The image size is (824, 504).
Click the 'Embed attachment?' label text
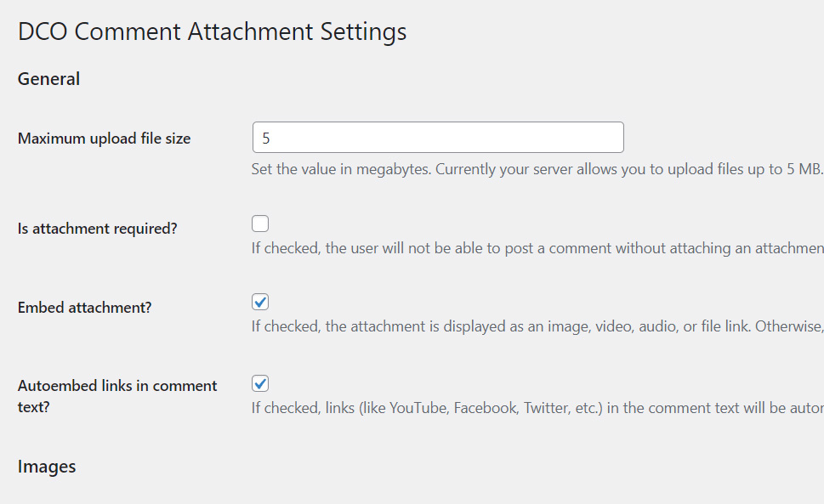(84, 308)
